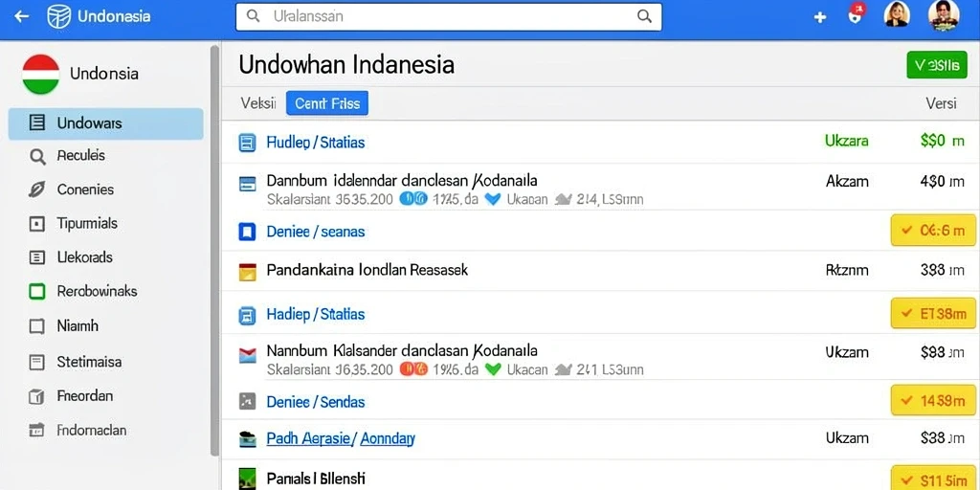
Task: Open the Padh Aerasie / Aonndary link
Action: click(341, 438)
